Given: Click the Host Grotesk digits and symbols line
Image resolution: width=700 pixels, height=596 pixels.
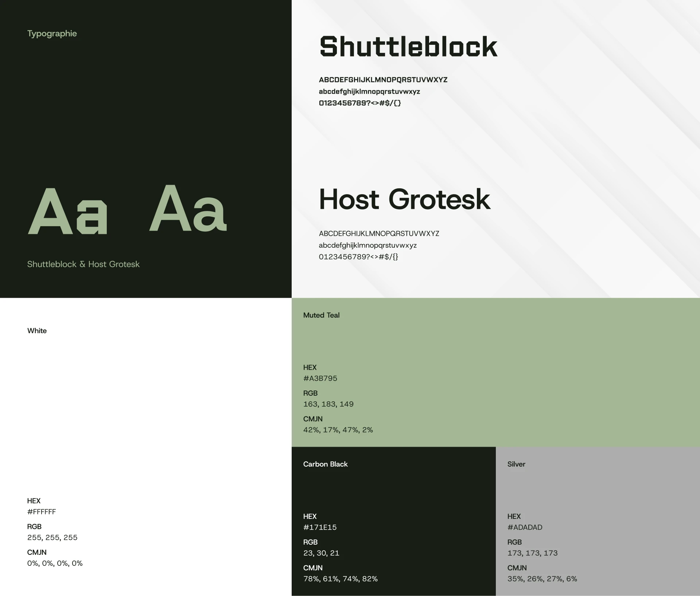Looking at the screenshot, I should [358, 257].
